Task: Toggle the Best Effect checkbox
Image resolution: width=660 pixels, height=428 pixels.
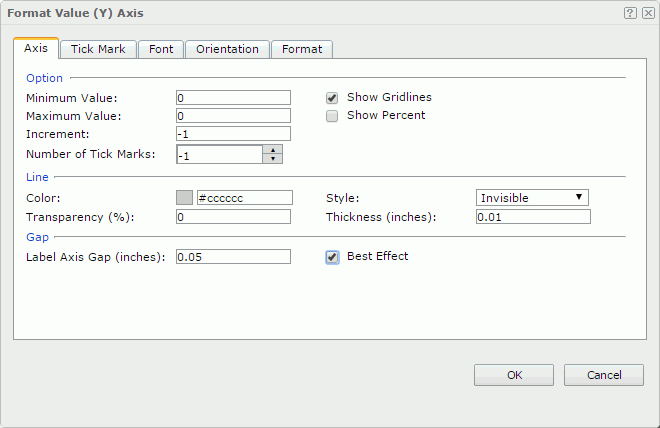Action: [x=332, y=257]
